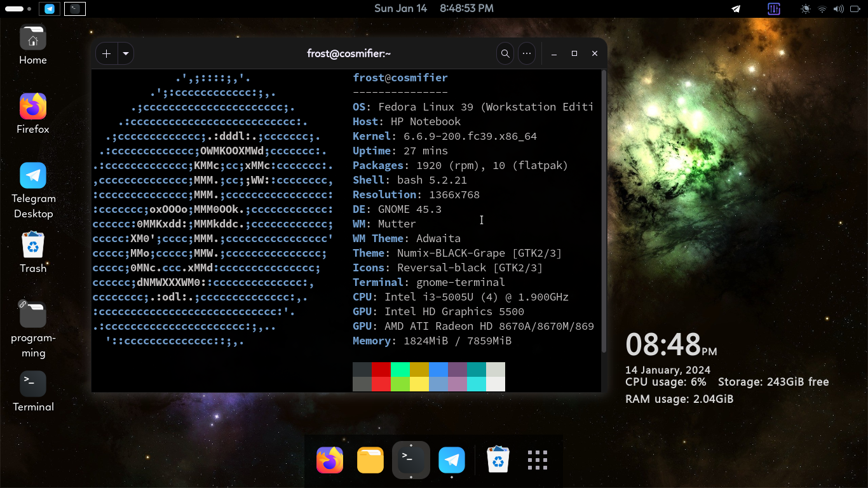Viewport: 868px width, 488px height.
Task: Click the volume speaker icon
Action: [x=838, y=9]
